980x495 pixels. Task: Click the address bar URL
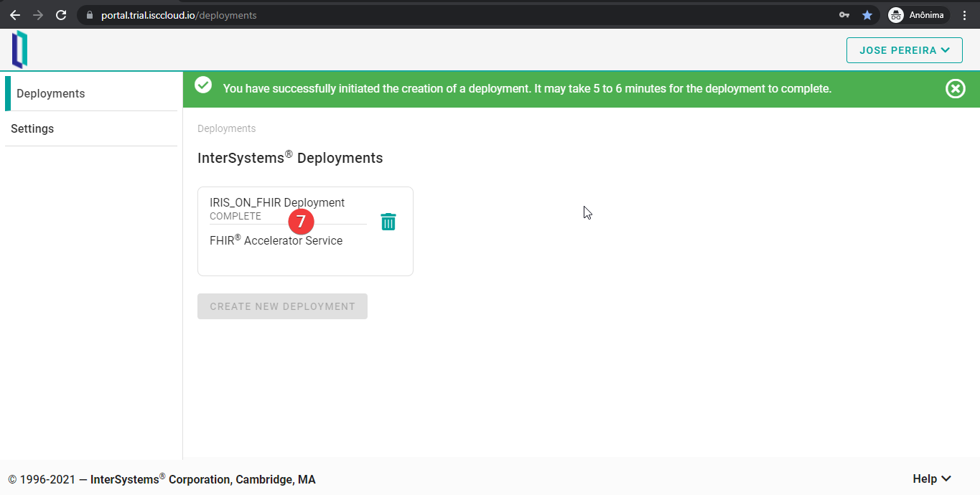point(179,15)
